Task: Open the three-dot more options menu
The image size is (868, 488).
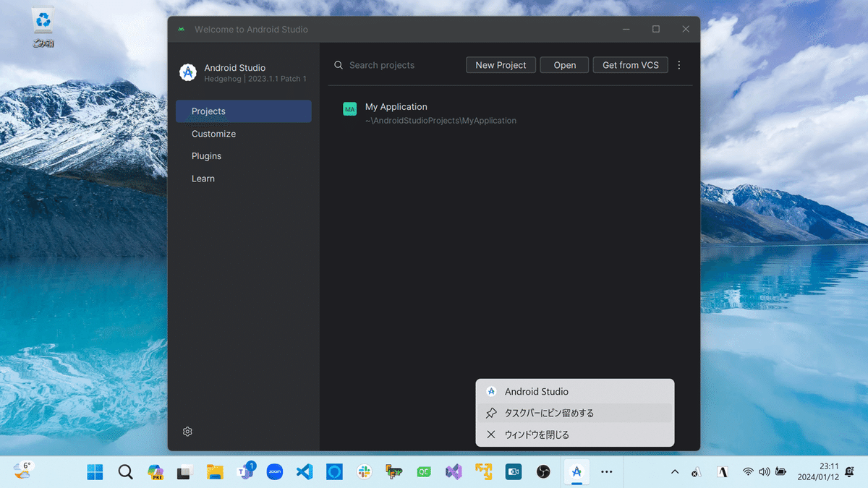Action: coord(679,65)
